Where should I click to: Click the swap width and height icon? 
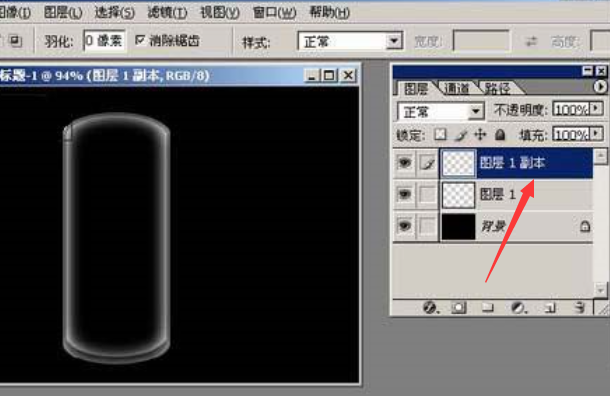point(531,41)
